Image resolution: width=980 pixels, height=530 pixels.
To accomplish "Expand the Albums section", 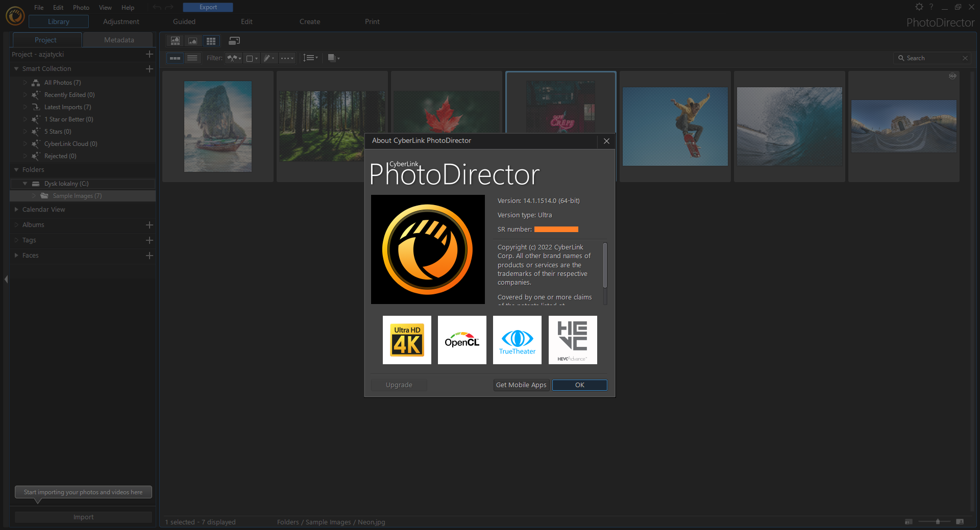I will [16, 225].
